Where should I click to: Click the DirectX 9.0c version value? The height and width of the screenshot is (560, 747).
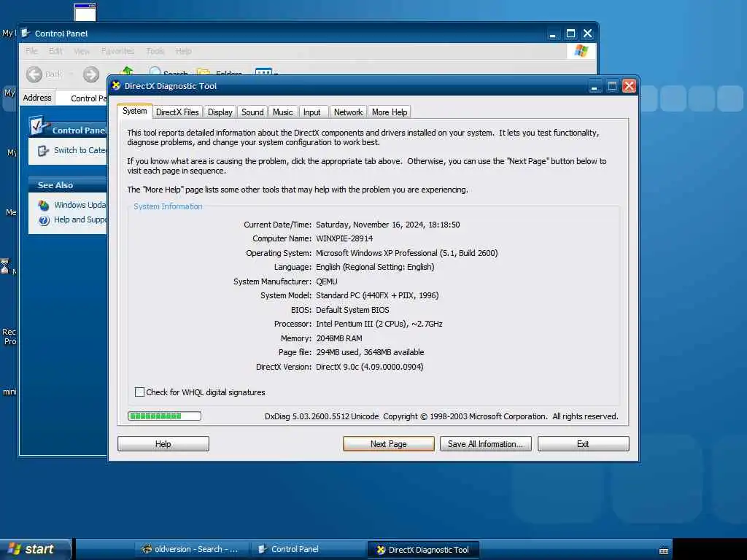click(x=370, y=367)
